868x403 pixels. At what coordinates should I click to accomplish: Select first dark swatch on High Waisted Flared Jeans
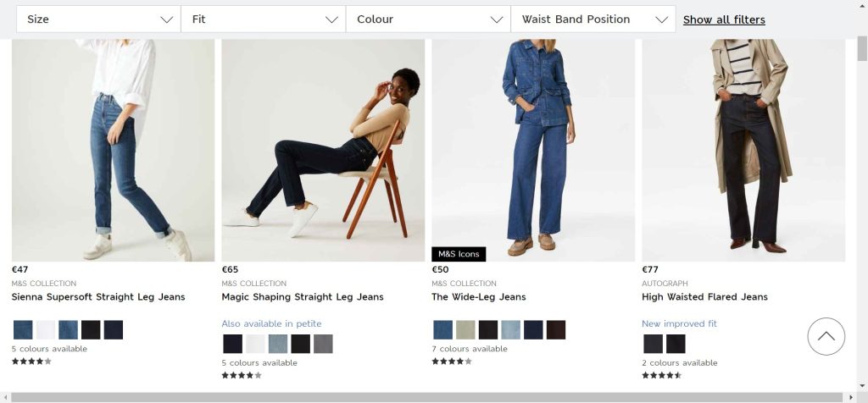coord(653,344)
